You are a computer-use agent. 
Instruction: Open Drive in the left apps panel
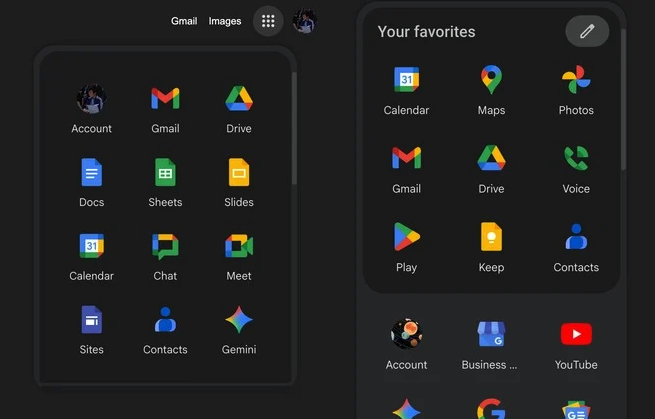click(x=239, y=109)
